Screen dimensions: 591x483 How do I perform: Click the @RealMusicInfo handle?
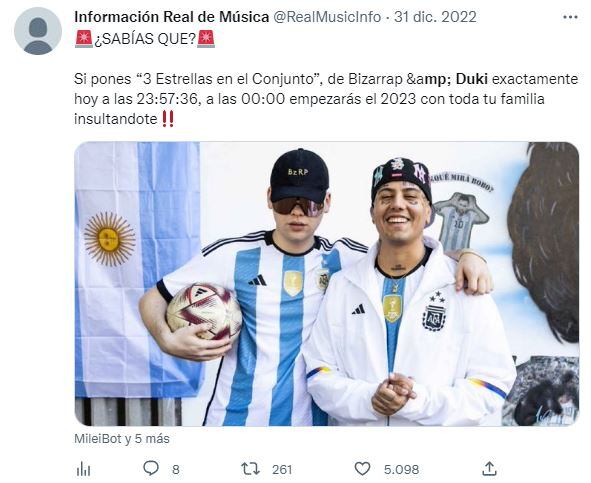coord(326,17)
